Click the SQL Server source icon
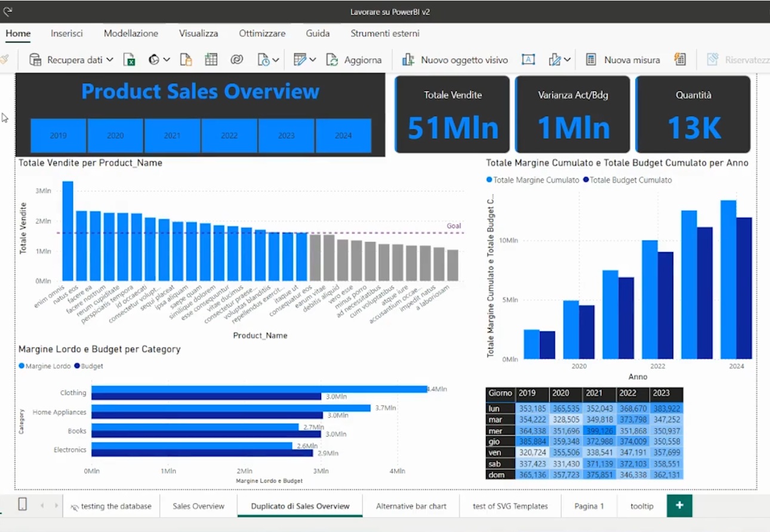Image resolution: width=770 pixels, height=532 pixels. tap(186, 60)
